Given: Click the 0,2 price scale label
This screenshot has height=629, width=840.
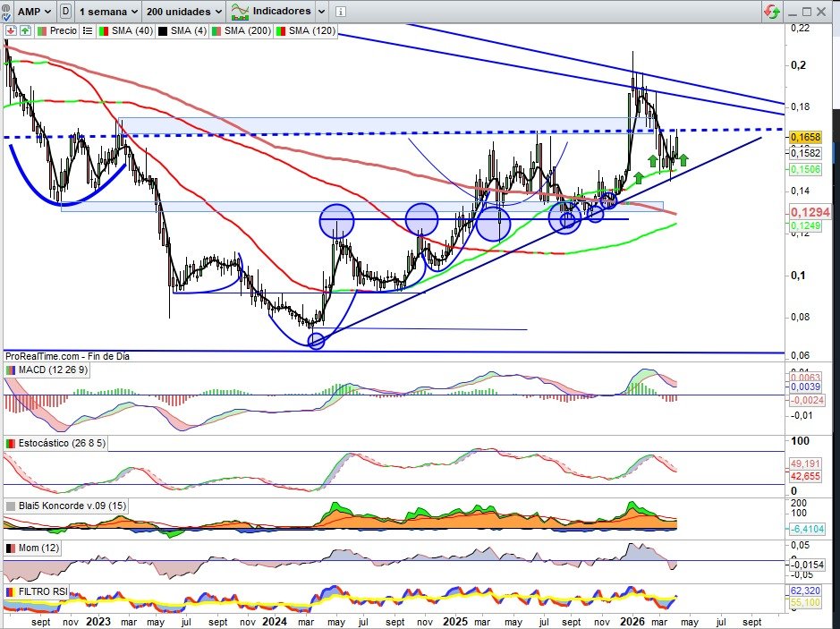Looking at the screenshot, I should (x=798, y=65).
